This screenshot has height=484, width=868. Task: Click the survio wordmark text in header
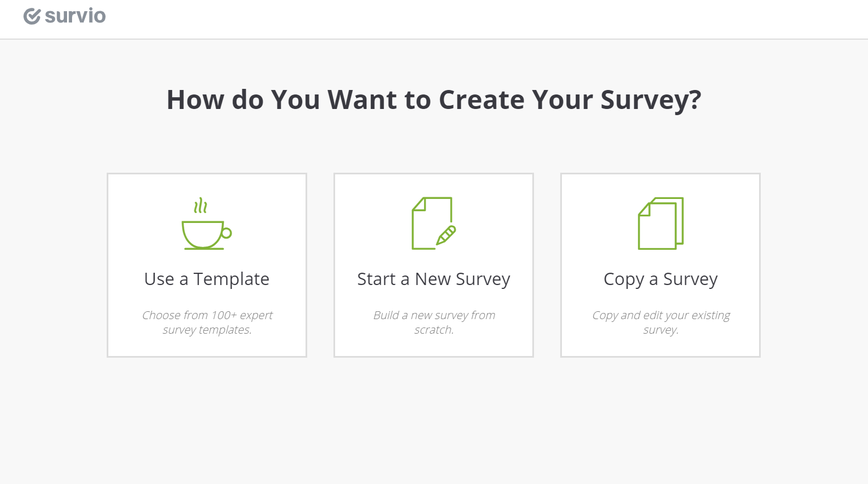pyautogui.click(x=75, y=16)
